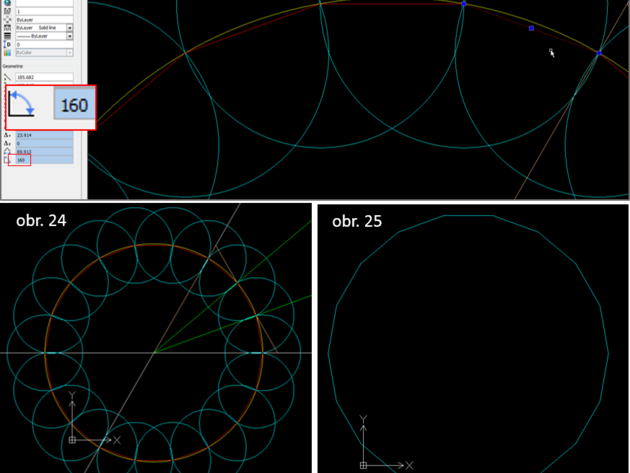The image size is (630, 473).
Task: Click the linetype scale property icon
Action: tap(7, 11)
